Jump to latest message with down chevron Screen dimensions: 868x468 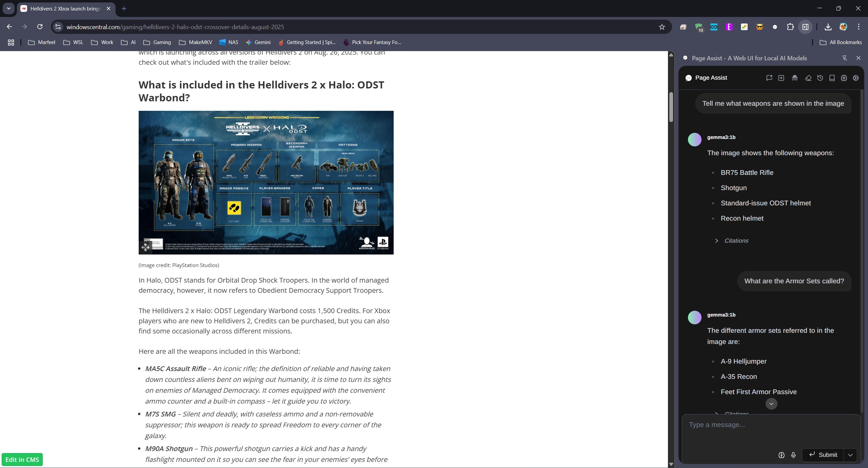[x=771, y=404]
